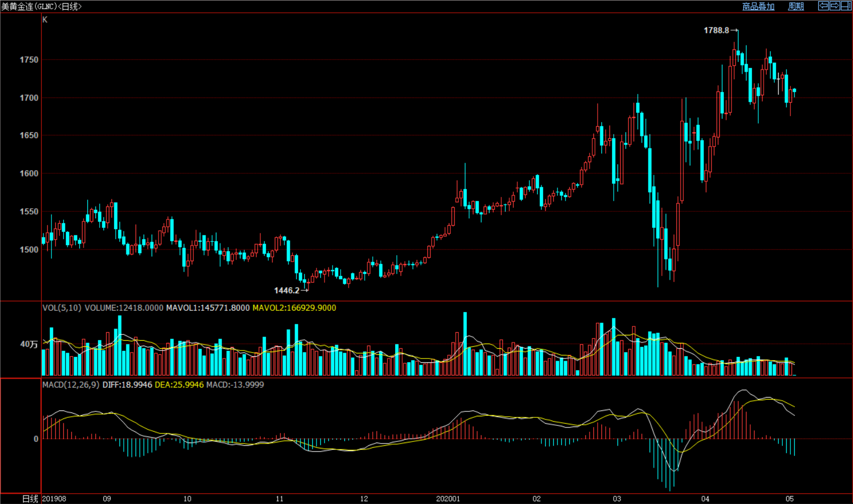
Task: Click the 201908 date on the time axis
Action: [54, 499]
